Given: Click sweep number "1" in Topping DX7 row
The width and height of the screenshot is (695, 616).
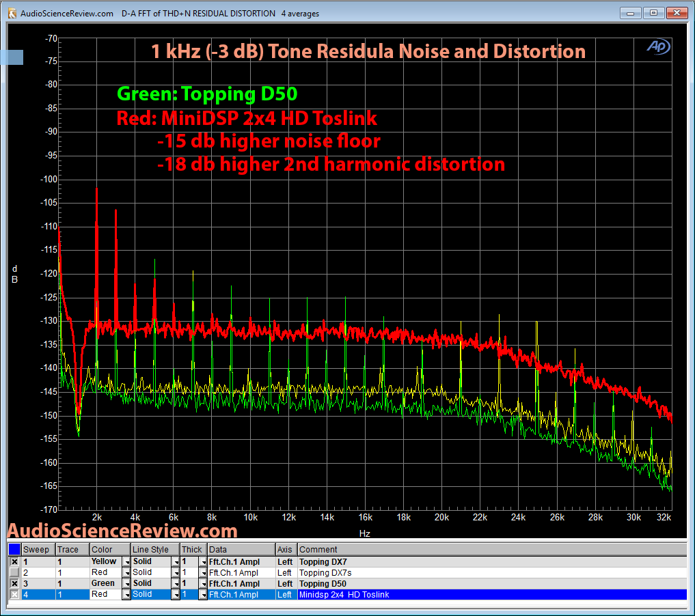Looking at the screenshot, I should tap(38, 562).
